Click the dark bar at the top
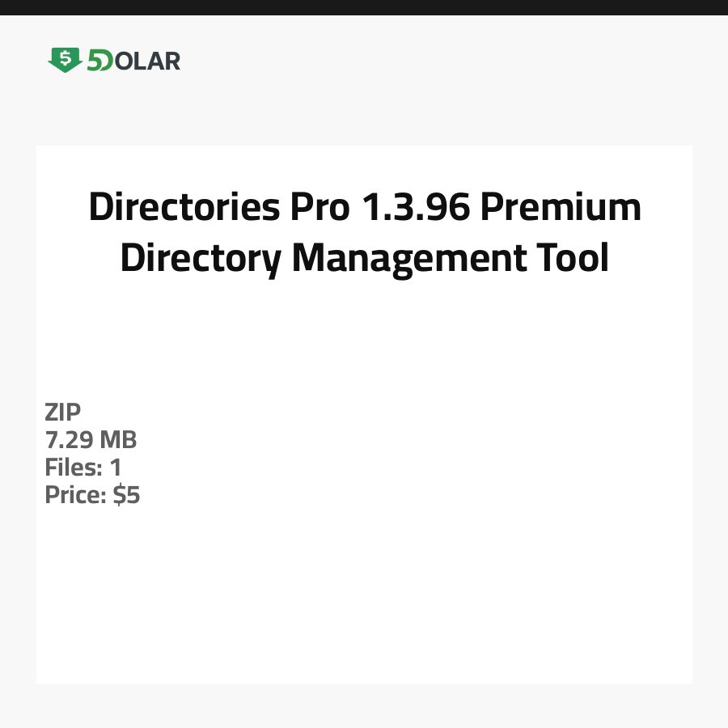This screenshot has width=728, height=728. coord(364,7)
